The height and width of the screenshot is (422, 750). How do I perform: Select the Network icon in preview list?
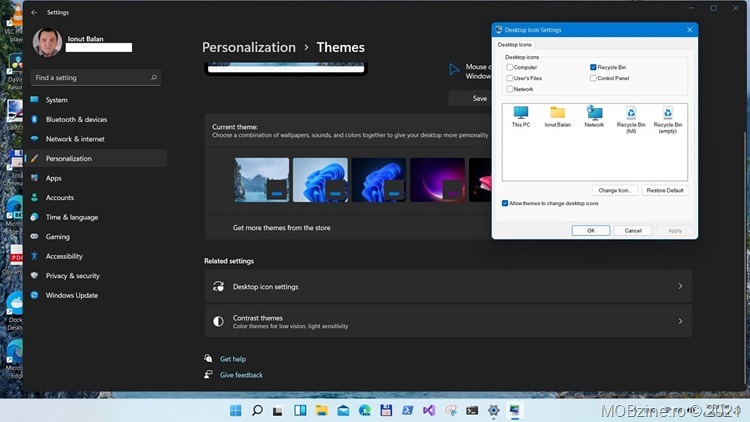tap(594, 116)
